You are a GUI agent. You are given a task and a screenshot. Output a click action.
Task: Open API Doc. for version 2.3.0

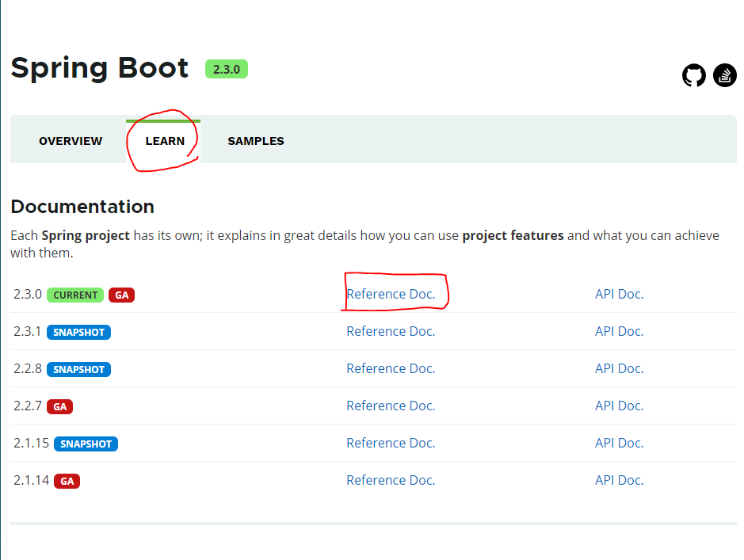pos(620,294)
